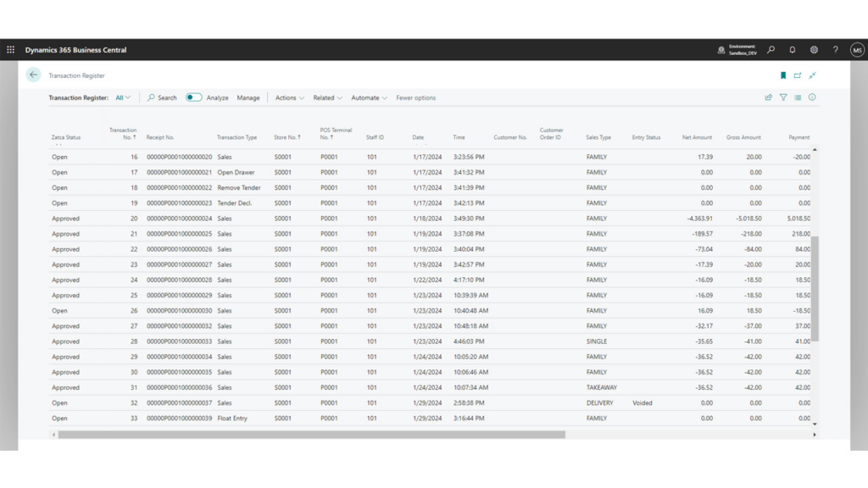
Task: Select the Open Drawer transaction type cell
Action: (236, 173)
